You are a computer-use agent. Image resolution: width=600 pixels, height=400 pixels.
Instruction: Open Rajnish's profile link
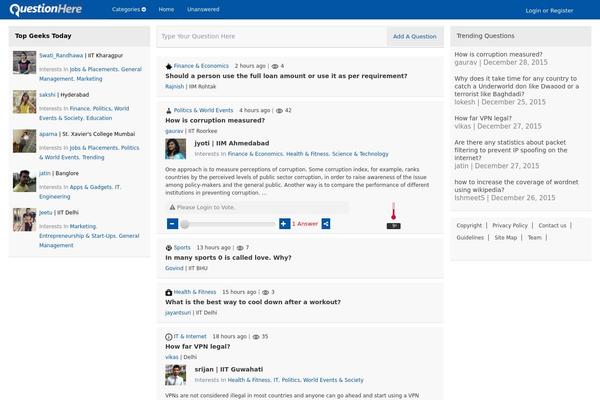point(174,87)
